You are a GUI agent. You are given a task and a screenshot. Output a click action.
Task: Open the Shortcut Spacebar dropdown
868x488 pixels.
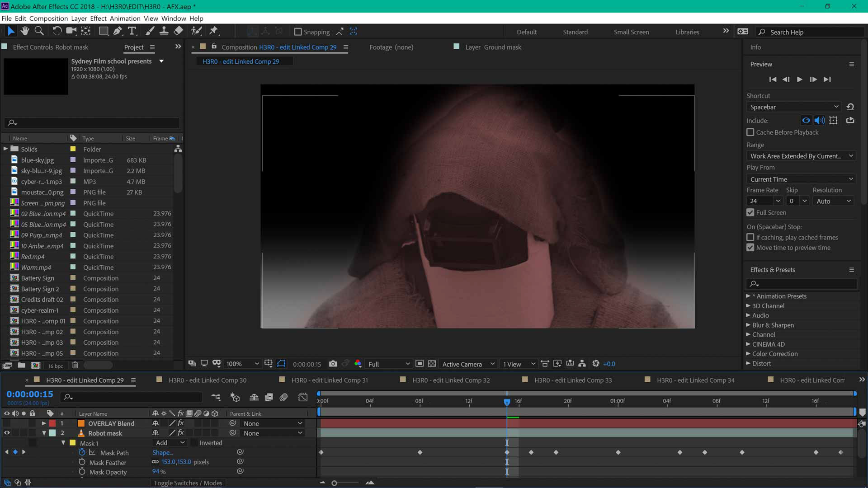[x=794, y=107]
